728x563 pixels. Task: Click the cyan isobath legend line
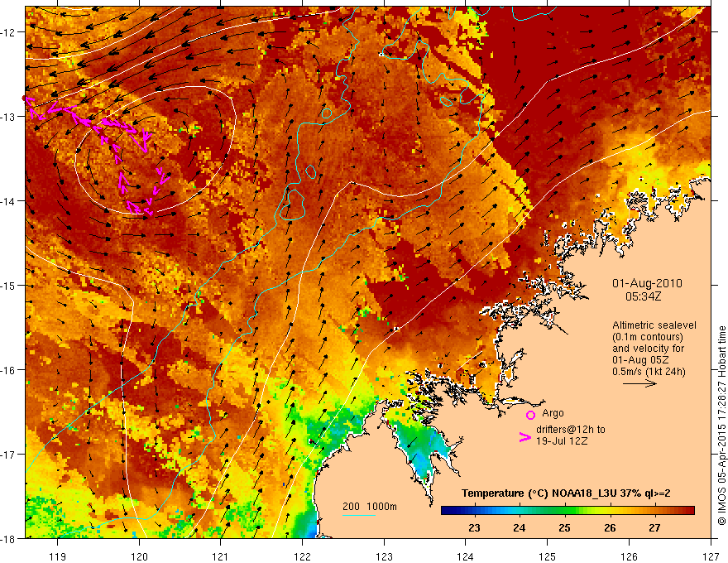358,515
